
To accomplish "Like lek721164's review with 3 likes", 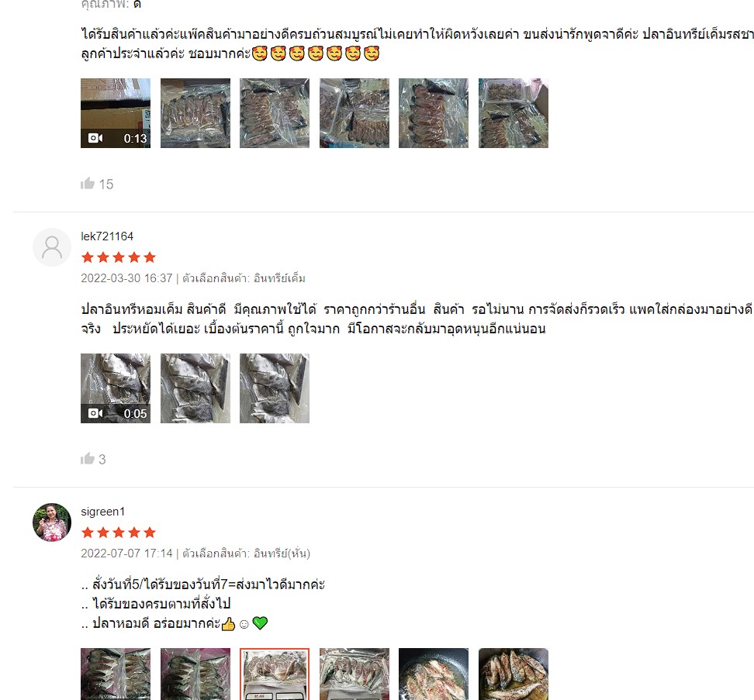I will (x=88, y=459).
